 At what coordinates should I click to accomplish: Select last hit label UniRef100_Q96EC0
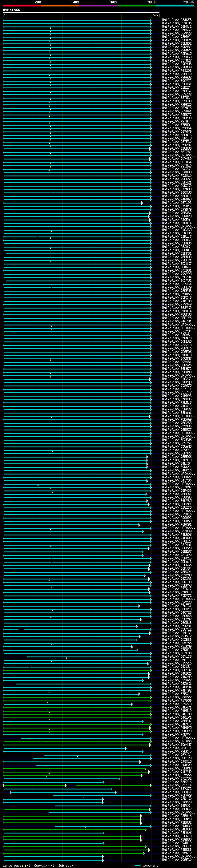177,860
